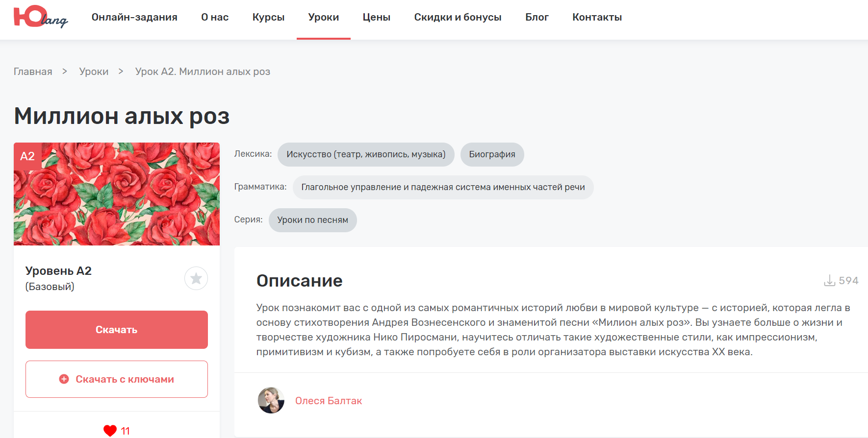Select the Уроки navigation tab

324,17
